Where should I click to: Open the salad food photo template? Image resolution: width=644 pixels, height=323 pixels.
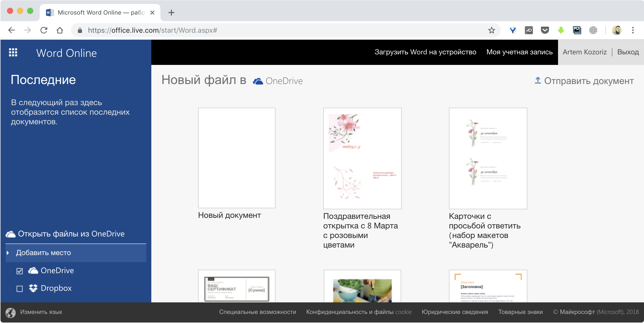(x=362, y=286)
